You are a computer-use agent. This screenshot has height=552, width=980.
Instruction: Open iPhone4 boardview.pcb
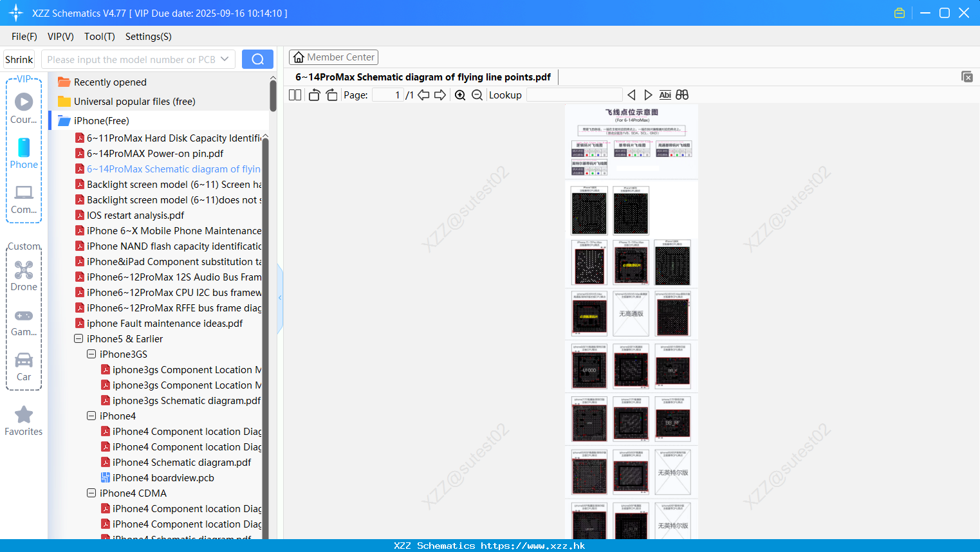[x=157, y=478]
